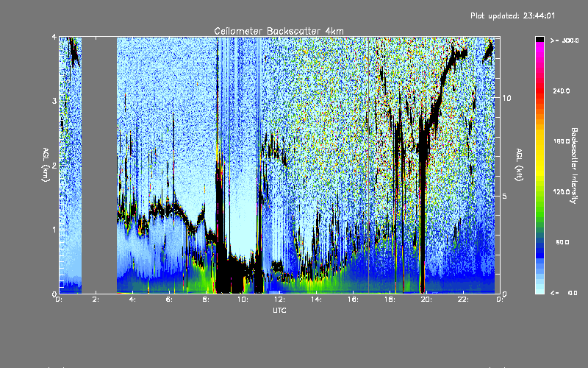Click the "6:" UTC tick label

click(169, 300)
